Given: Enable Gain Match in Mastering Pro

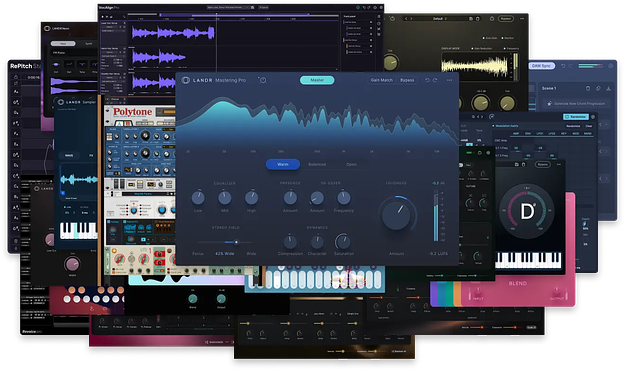Looking at the screenshot, I should [381, 80].
